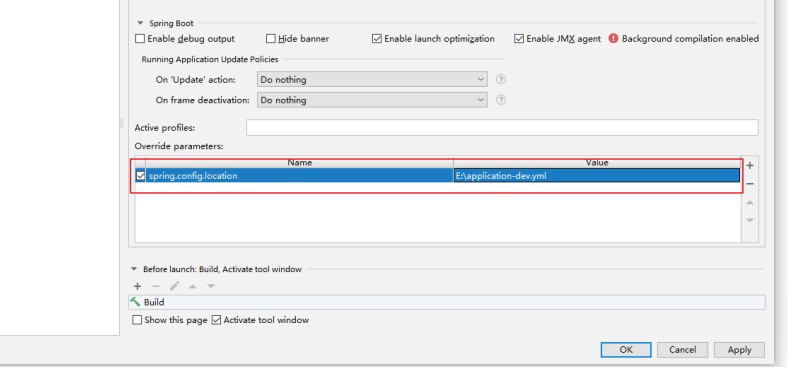
Task: Move override parameter up
Action: (750, 202)
